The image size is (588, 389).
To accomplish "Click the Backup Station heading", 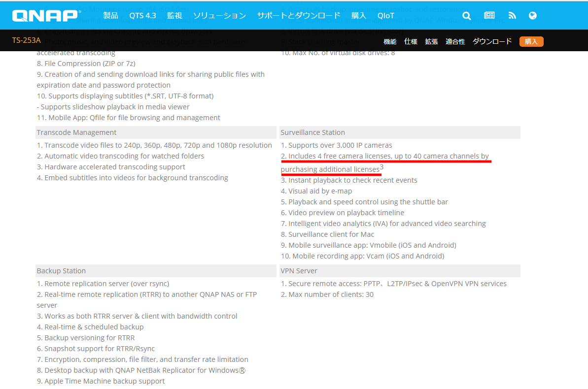I will tap(61, 270).
